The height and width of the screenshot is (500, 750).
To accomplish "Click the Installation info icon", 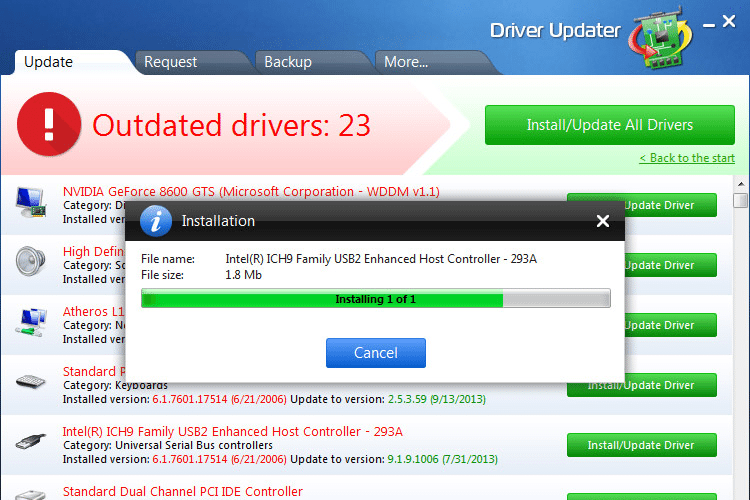I will point(156,221).
